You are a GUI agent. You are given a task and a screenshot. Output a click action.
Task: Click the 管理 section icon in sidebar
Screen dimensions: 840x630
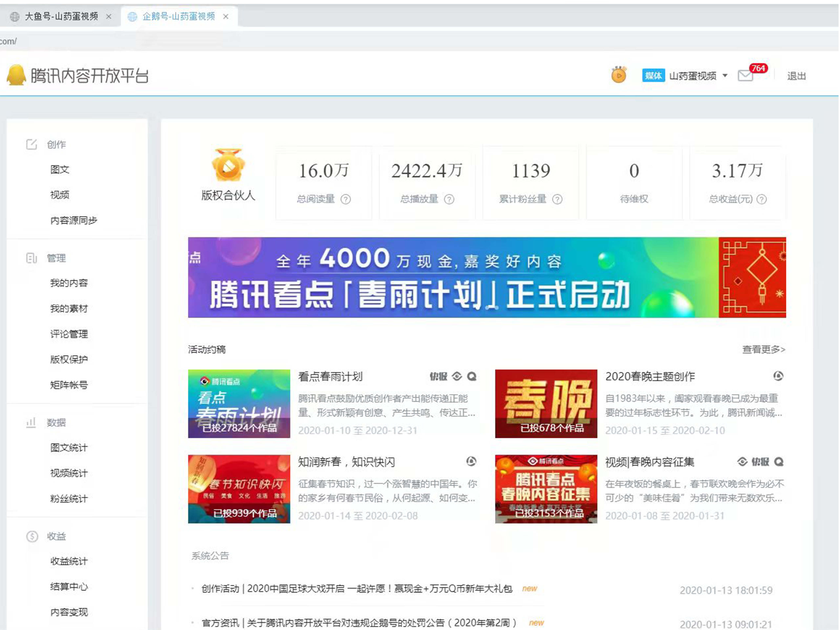pos(32,258)
